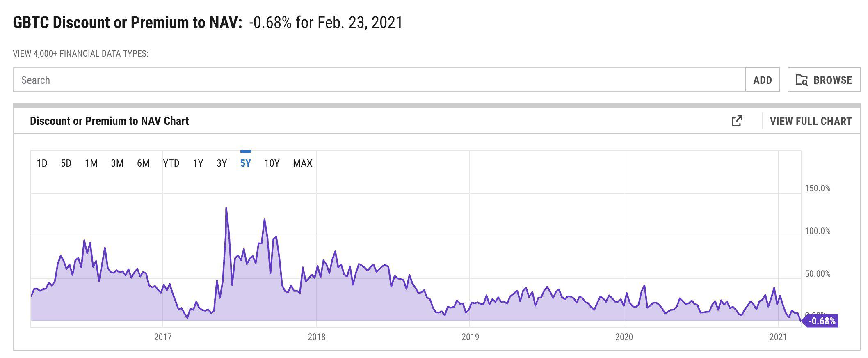Show the MAX time range
Image resolution: width=868 pixels, height=358 pixels.
click(x=303, y=163)
